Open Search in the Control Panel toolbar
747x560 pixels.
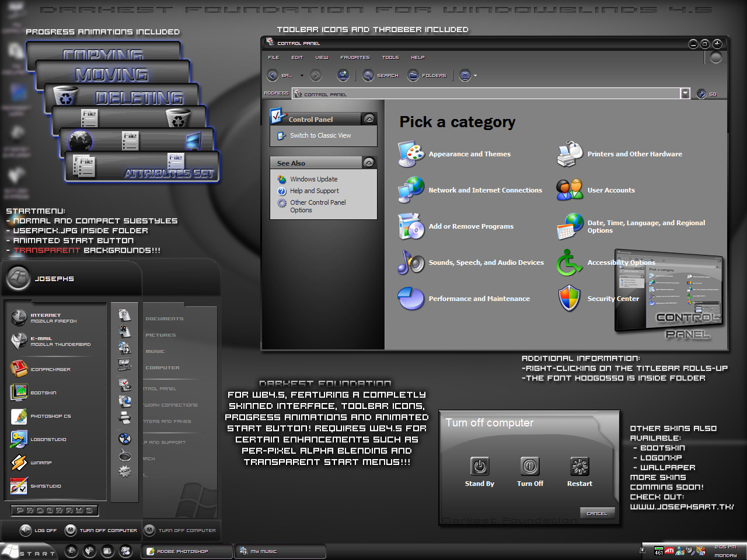click(381, 75)
